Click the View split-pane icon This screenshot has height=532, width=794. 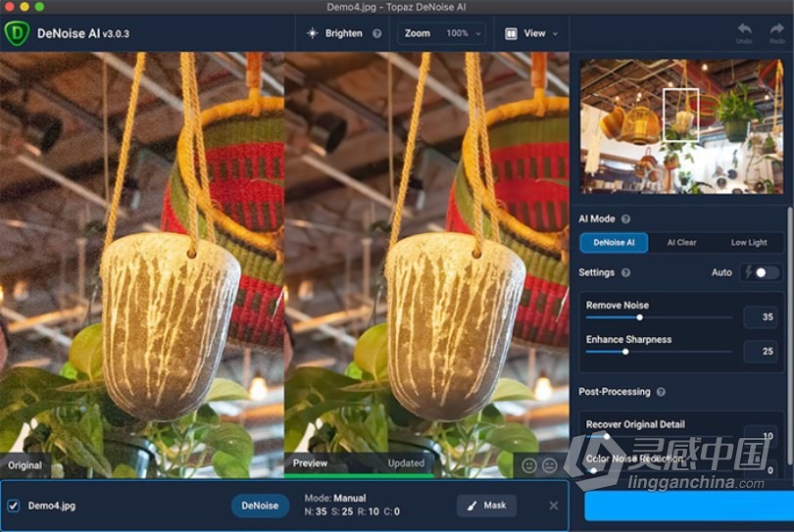point(511,33)
